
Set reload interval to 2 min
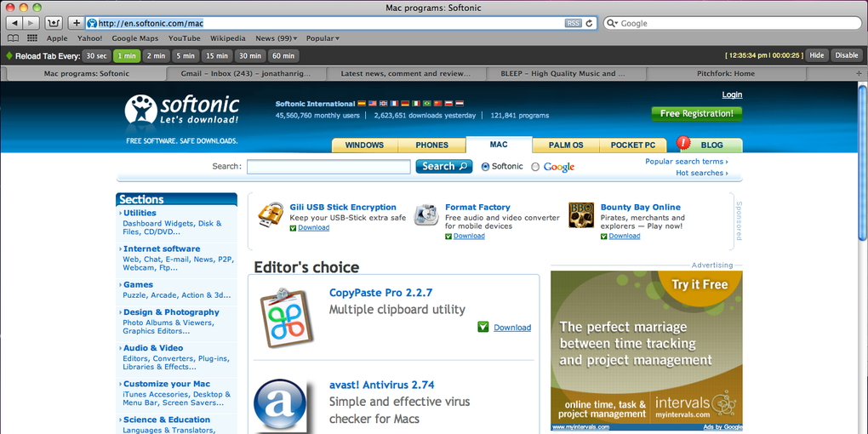[x=156, y=55]
